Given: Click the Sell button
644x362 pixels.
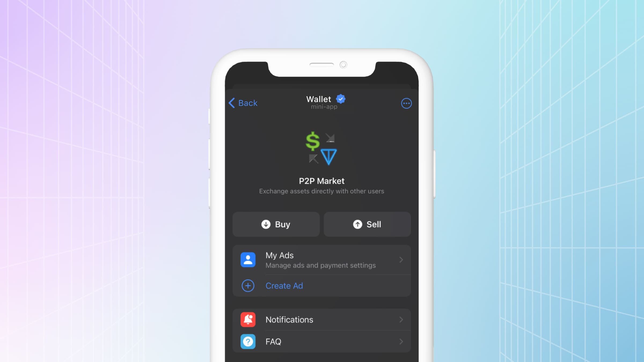Looking at the screenshot, I should pyautogui.click(x=367, y=224).
